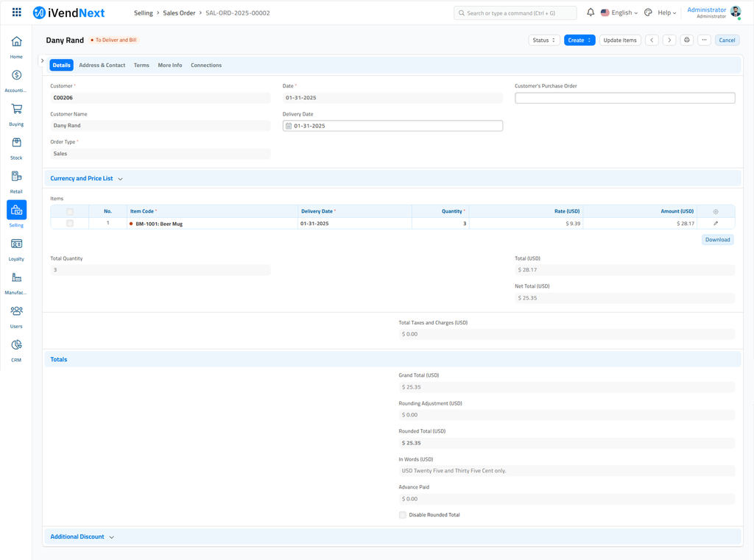Click the Customer's Purchase Order field
This screenshot has width=754, height=560.
pos(624,98)
